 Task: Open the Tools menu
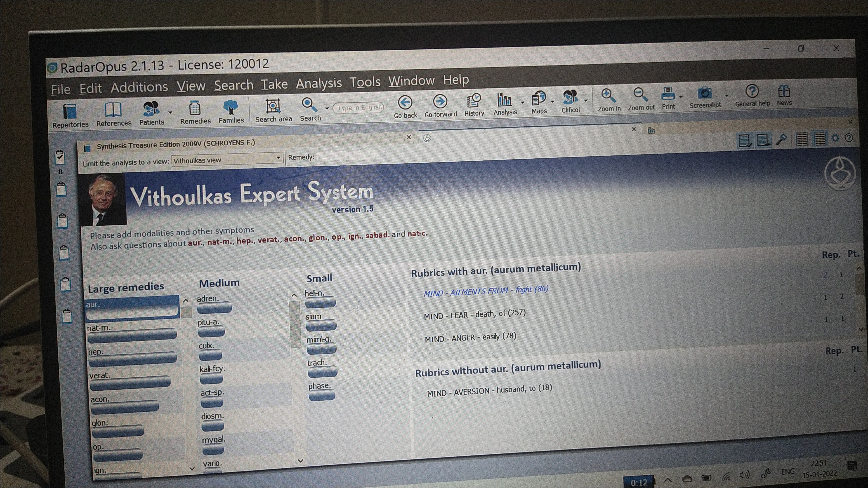point(365,82)
